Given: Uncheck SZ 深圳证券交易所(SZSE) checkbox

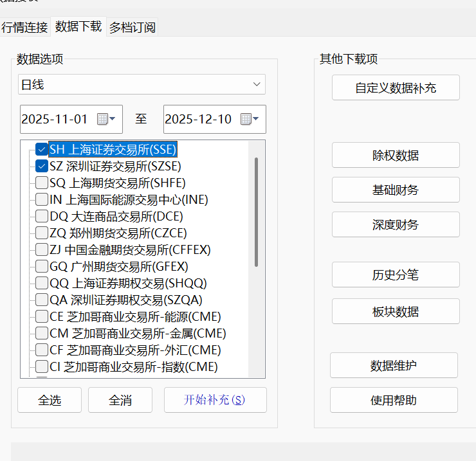Looking at the screenshot, I should (42, 166).
